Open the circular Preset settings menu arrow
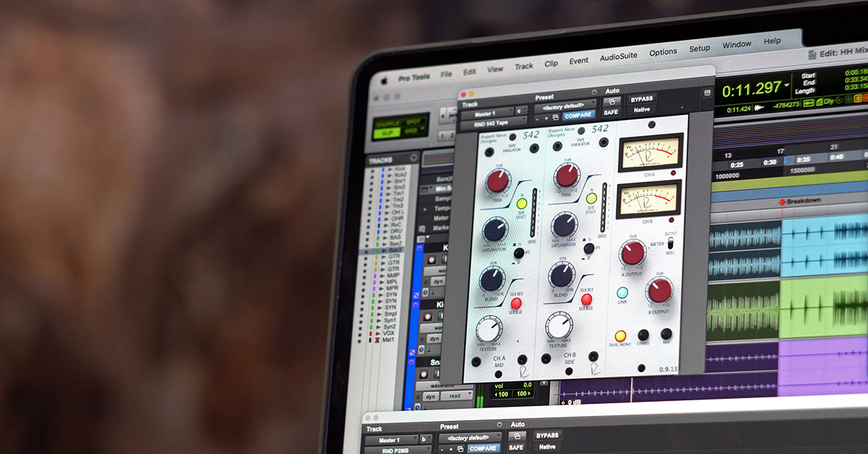Screen dimensions: 868x454 click(594, 92)
